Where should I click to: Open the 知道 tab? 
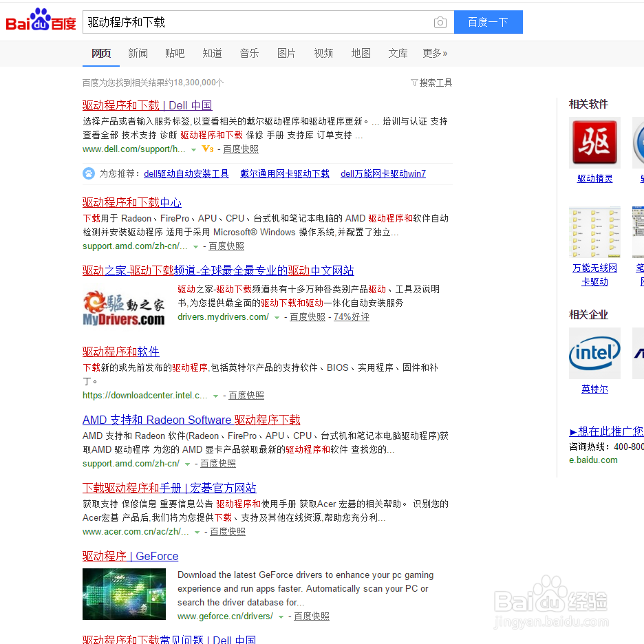tap(213, 54)
